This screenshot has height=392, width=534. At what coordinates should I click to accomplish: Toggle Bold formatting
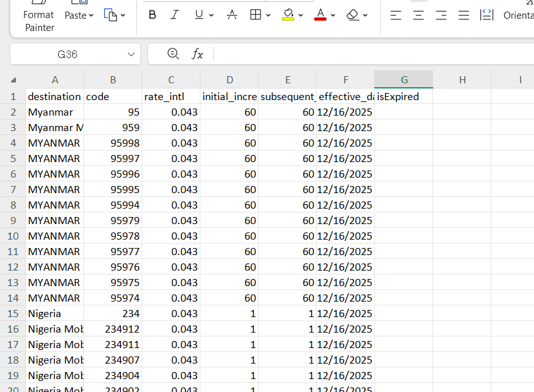pyautogui.click(x=152, y=15)
